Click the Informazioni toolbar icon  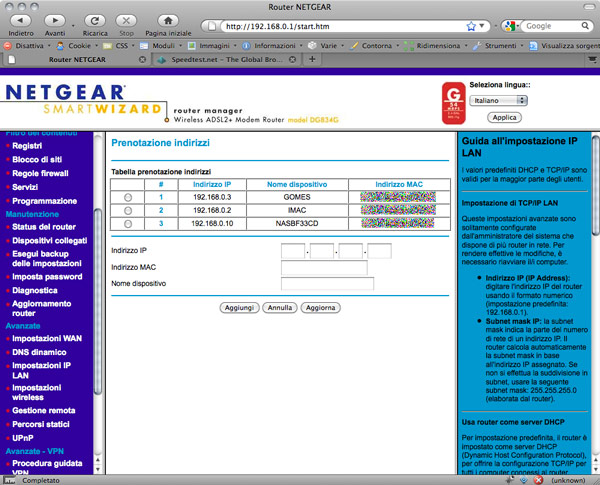pyautogui.click(x=246, y=46)
